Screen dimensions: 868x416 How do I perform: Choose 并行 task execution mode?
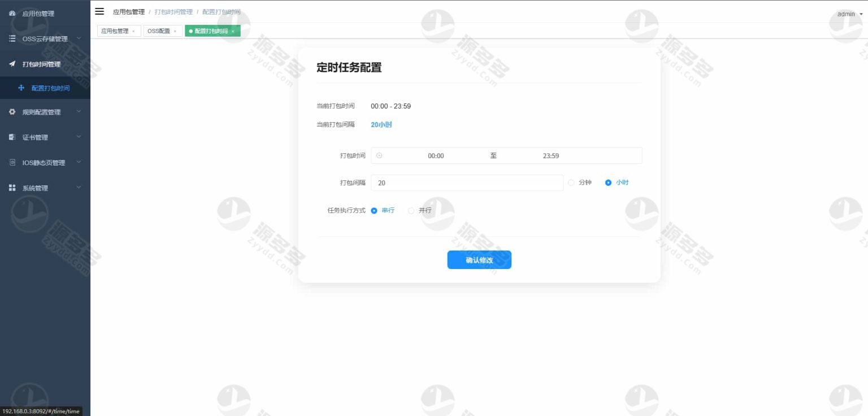coord(411,210)
